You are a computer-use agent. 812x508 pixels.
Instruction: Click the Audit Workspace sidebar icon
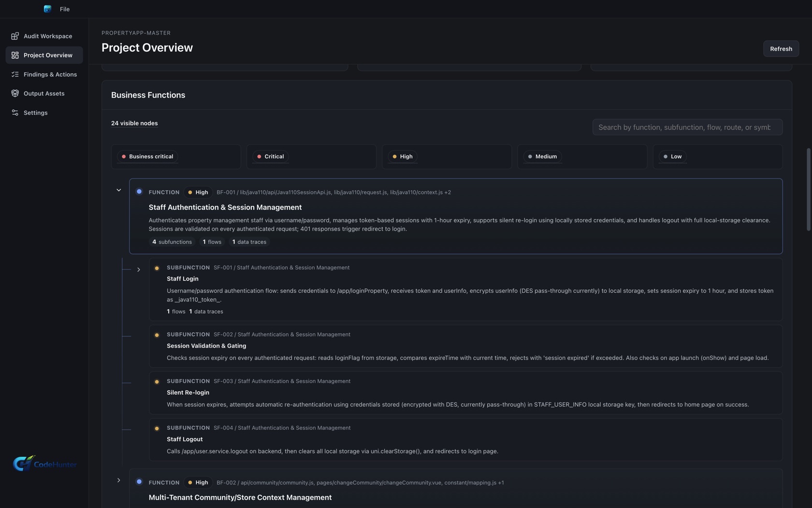[15, 36]
